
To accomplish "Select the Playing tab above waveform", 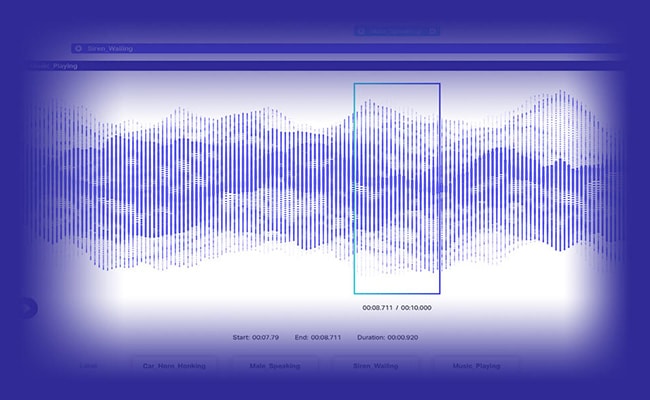I will pyautogui.click(x=65, y=66).
